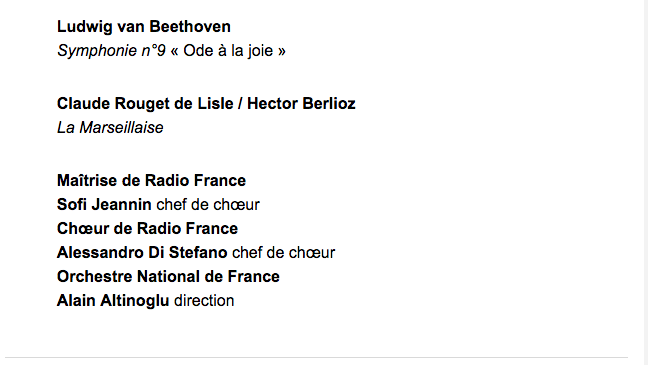Screen dimensions: 648x365
Task: Click the slash between composer names
Action: point(240,104)
